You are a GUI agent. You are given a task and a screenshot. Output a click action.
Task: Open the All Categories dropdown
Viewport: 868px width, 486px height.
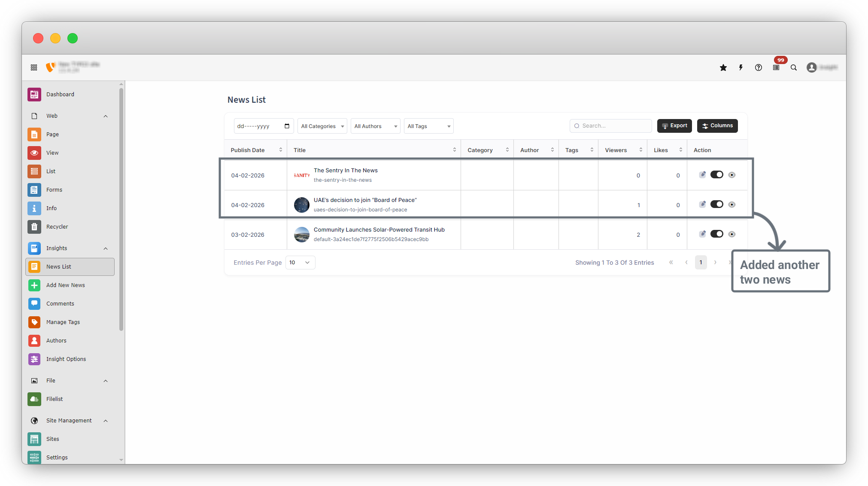tap(322, 126)
